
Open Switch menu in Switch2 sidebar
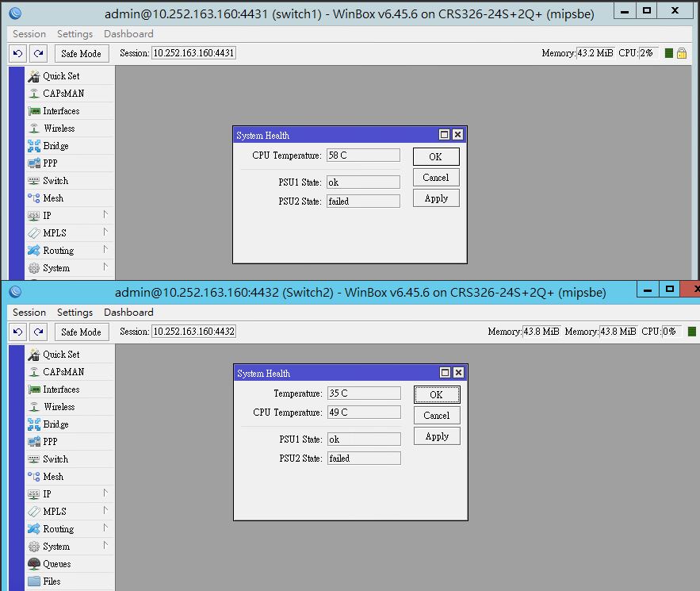tap(70, 459)
